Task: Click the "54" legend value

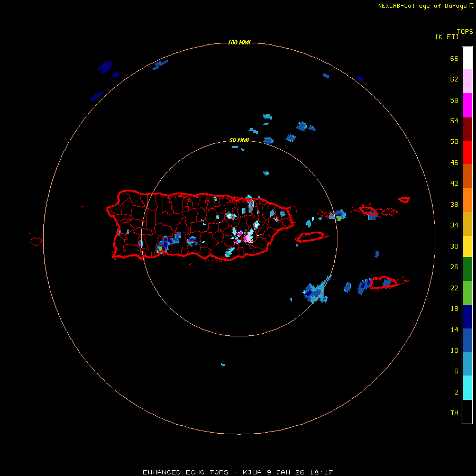Action: pyautogui.click(x=454, y=121)
